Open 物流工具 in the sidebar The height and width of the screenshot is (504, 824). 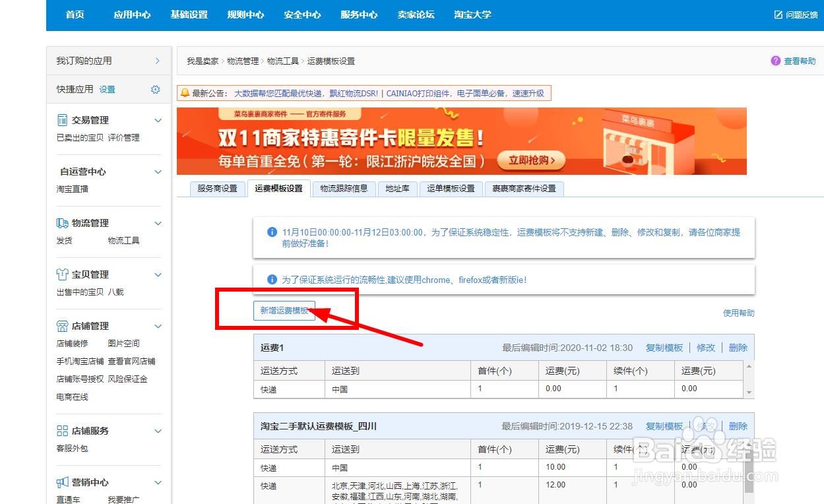(124, 241)
